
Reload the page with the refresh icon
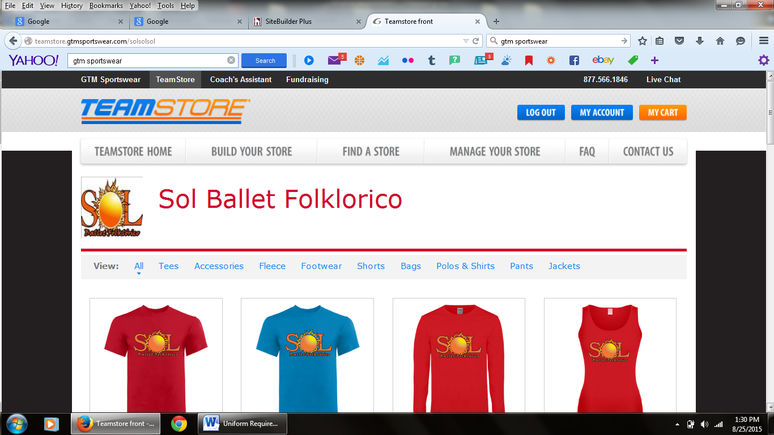[476, 41]
